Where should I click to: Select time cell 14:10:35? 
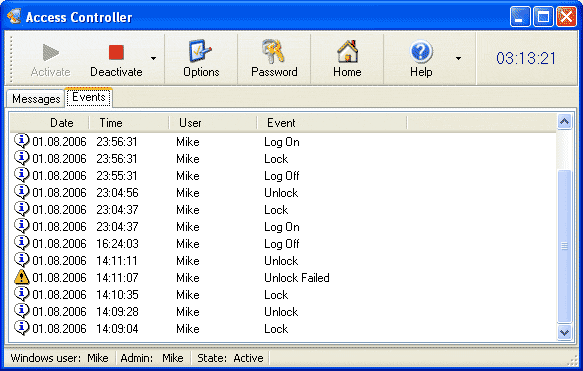coord(117,295)
